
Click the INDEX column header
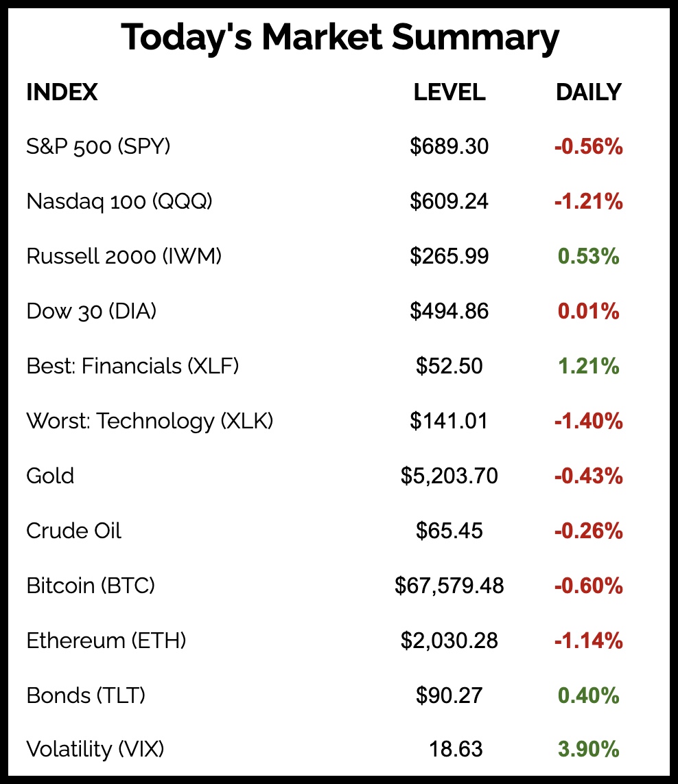[x=62, y=92]
